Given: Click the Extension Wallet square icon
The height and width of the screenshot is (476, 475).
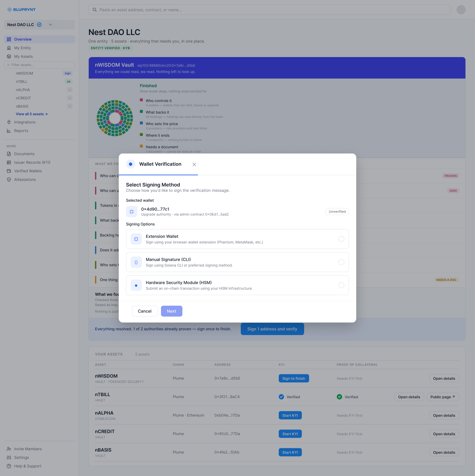Looking at the screenshot, I should click(136, 239).
